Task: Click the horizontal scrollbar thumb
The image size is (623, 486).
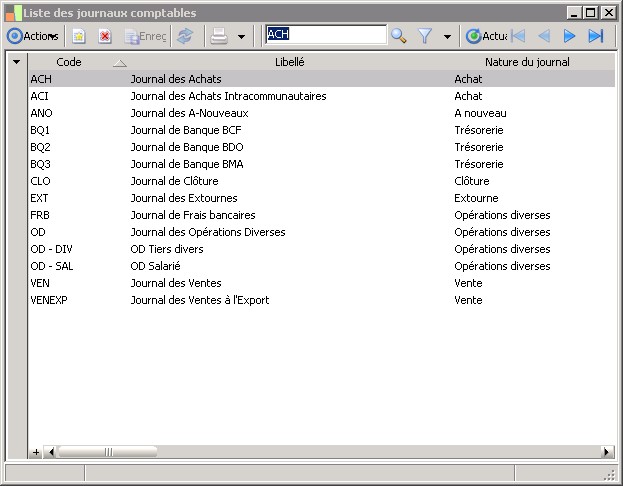Action: pyautogui.click(x=108, y=452)
